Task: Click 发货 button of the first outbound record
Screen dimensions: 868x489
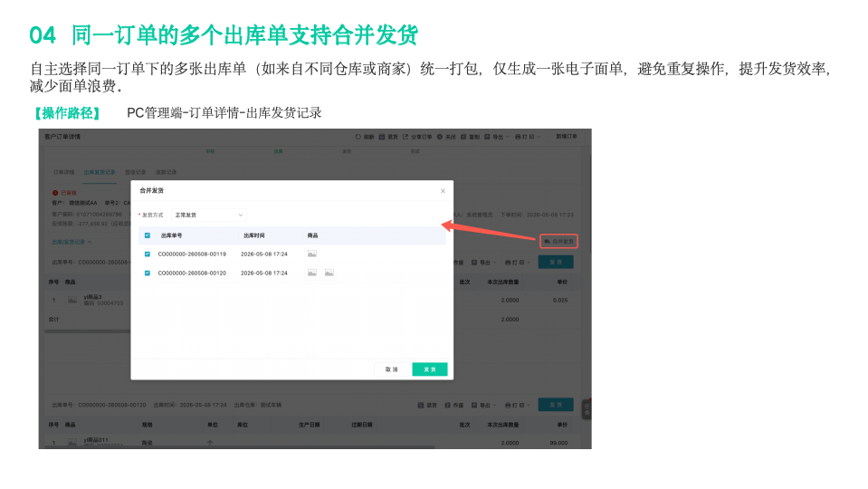Action: pos(555,262)
